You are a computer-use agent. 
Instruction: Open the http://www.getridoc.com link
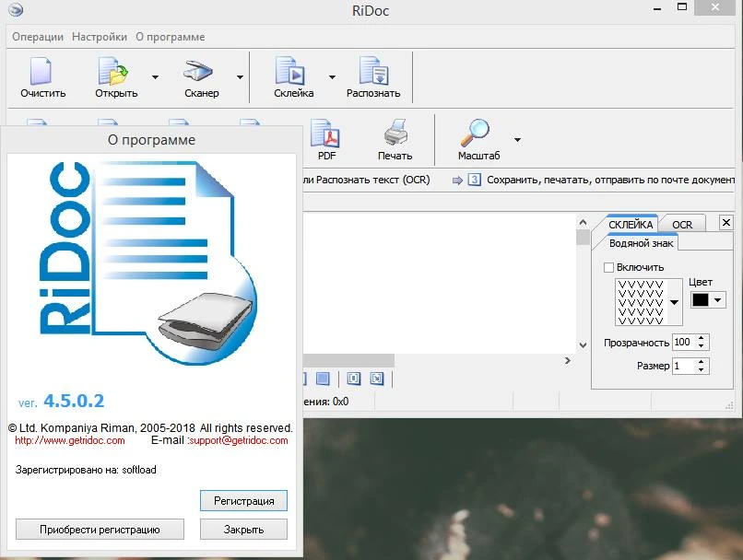point(70,440)
